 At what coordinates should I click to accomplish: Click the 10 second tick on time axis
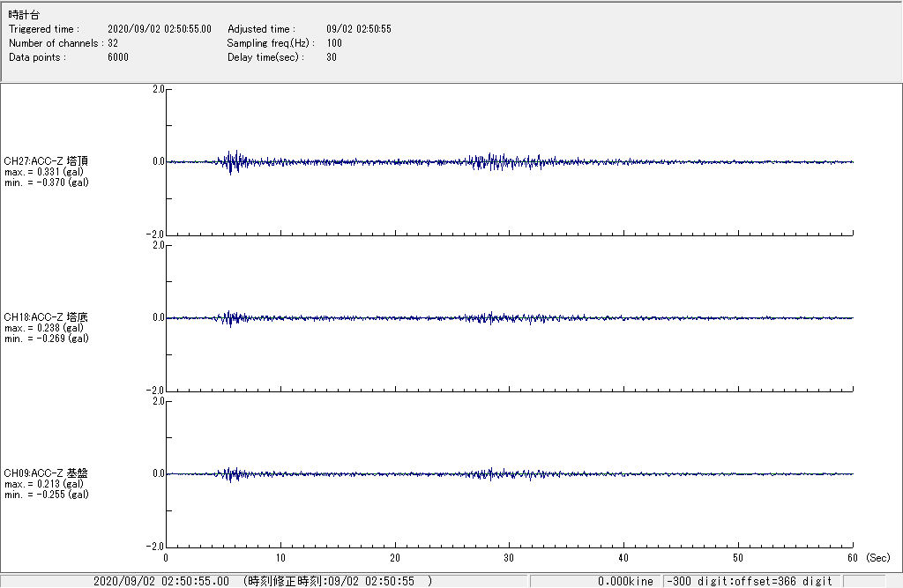tap(280, 558)
